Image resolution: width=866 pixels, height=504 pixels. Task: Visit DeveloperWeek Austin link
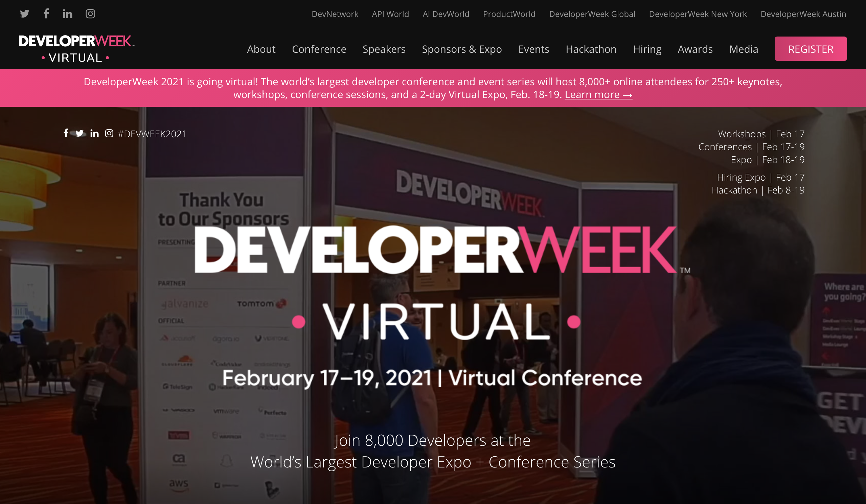pos(803,14)
